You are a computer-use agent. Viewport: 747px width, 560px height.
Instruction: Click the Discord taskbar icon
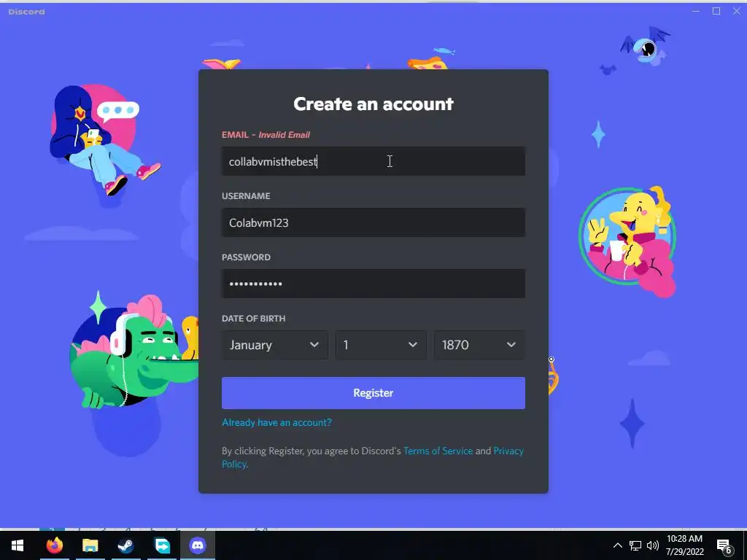[x=197, y=545]
